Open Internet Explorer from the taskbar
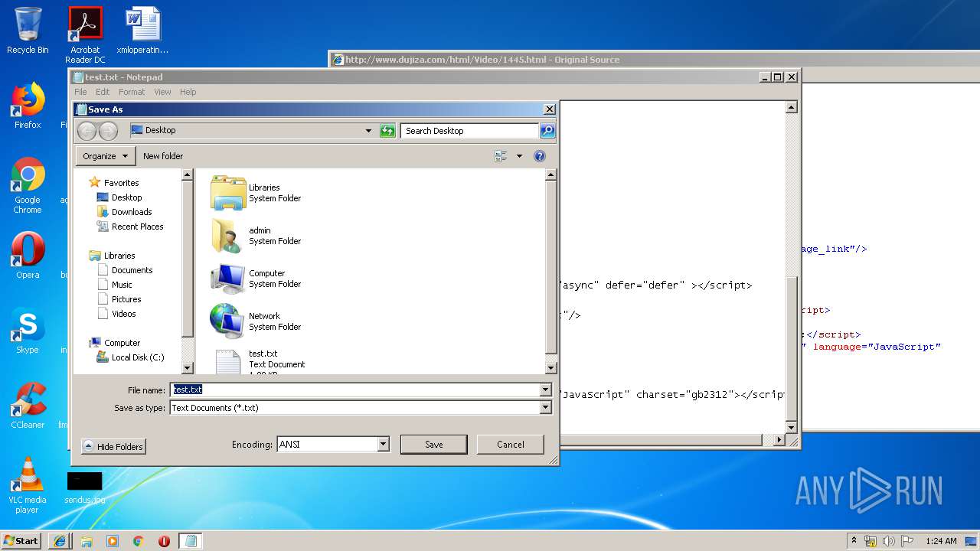 click(x=60, y=541)
